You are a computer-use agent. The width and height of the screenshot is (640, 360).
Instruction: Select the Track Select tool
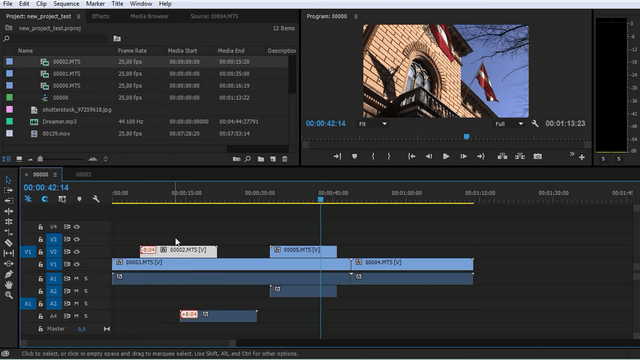click(9, 190)
